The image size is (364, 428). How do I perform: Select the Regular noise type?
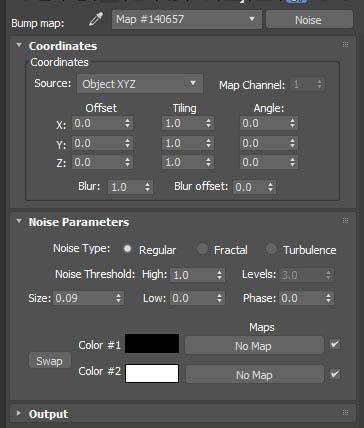(x=127, y=249)
